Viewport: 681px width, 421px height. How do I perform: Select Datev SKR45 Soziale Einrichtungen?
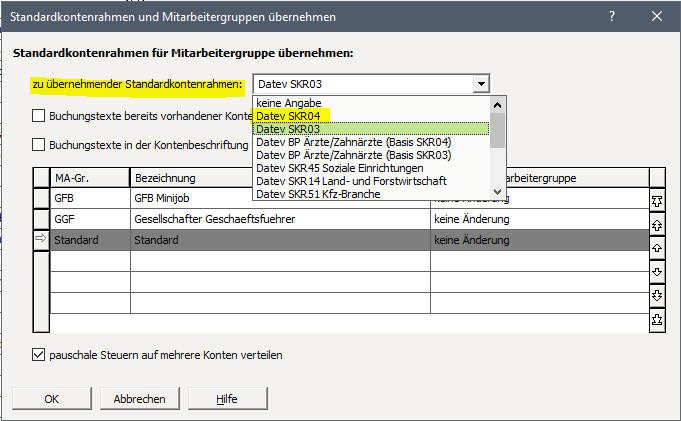click(371, 168)
